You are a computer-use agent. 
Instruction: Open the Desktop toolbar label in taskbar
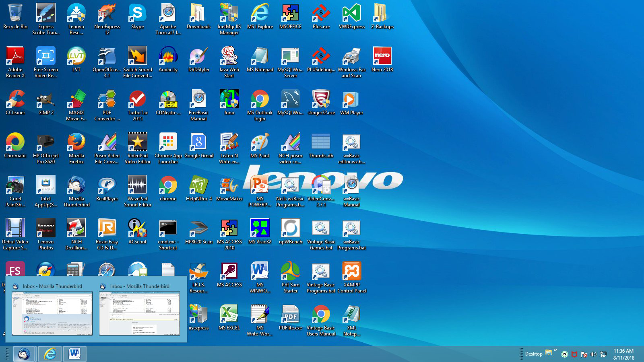(534, 354)
